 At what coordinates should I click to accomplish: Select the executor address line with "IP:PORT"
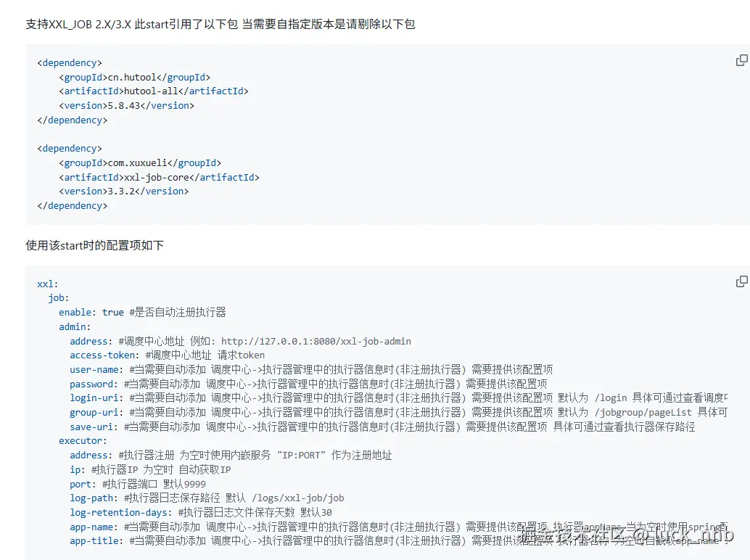231,455
